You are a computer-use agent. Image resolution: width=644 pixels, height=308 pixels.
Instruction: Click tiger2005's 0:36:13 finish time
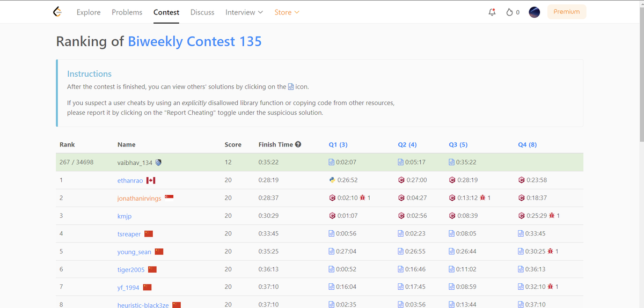pos(269,269)
